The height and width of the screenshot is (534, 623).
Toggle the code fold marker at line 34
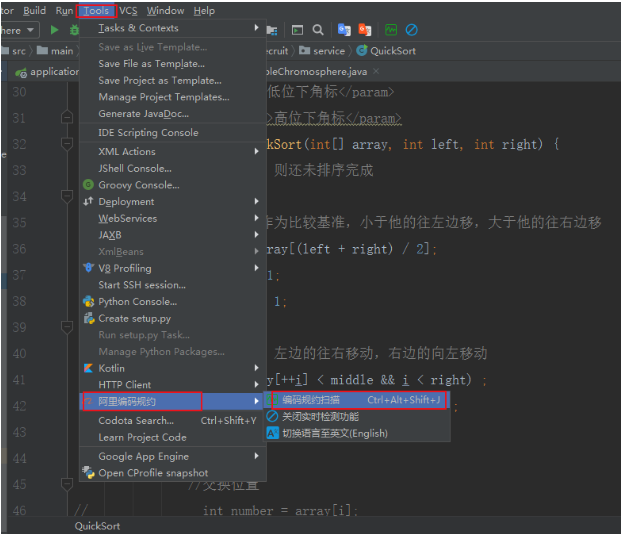coord(67,196)
